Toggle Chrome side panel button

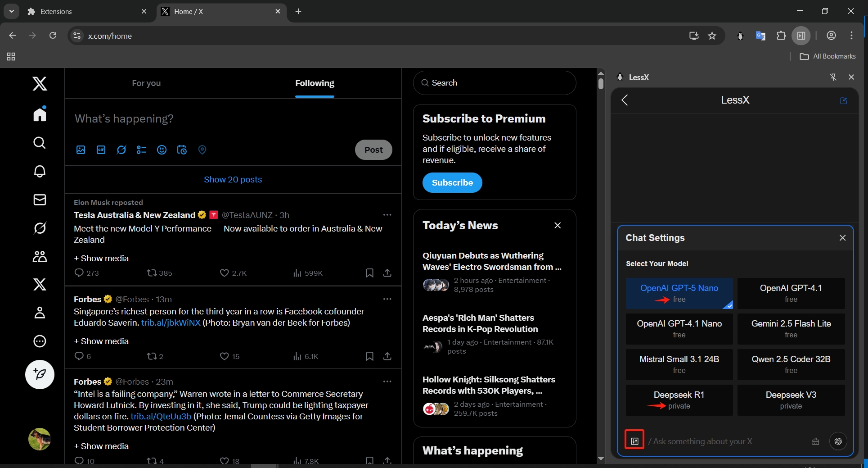[x=801, y=36]
